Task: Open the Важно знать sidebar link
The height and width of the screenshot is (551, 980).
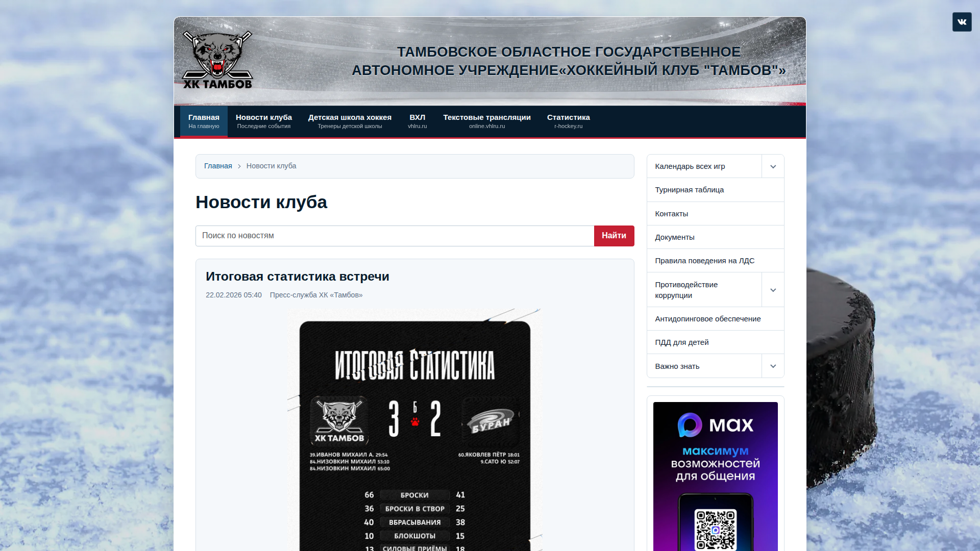Action: [704, 366]
